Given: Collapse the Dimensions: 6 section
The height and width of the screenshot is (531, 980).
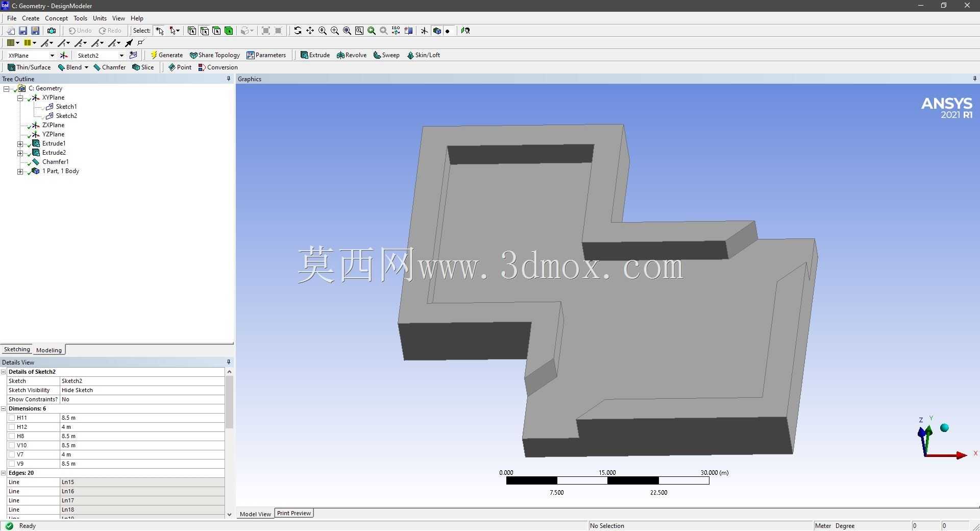Looking at the screenshot, I should [x=4, y=408].
